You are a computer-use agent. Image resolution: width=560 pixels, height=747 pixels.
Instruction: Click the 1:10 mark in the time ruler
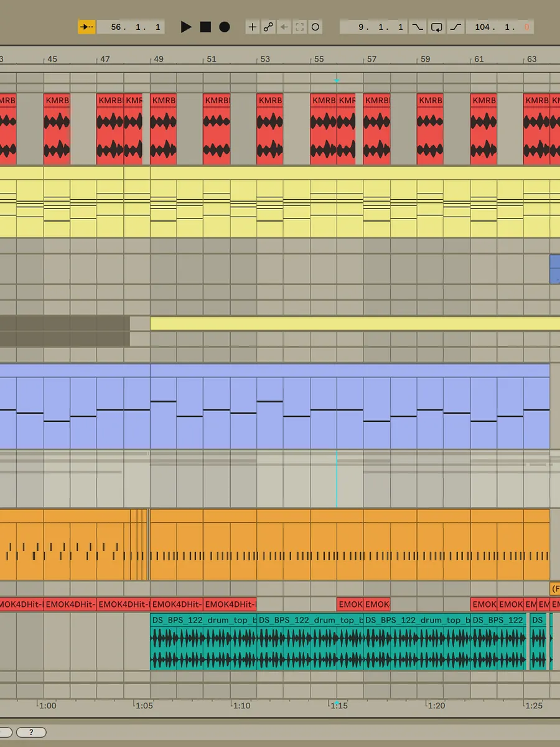[x=242, y=705]
